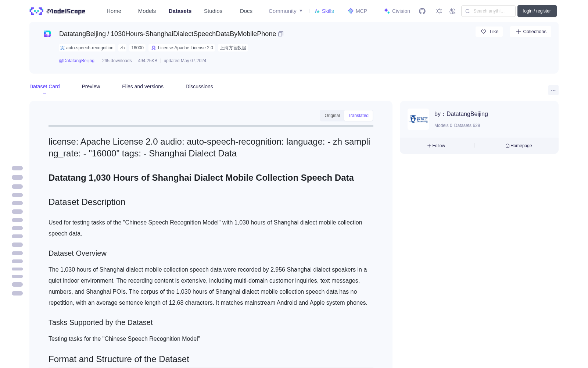Switch to the Discussions tab
This screenshot has width=588, height=368.
pyautogui.click(x=199, y=86)
